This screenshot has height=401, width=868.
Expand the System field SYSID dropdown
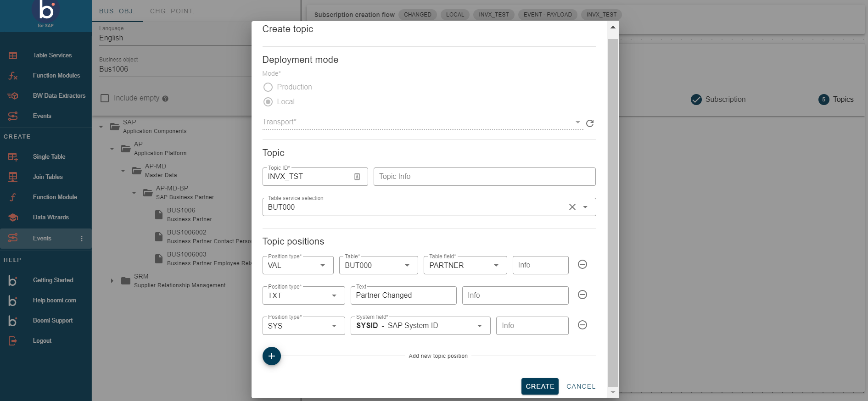479,326
